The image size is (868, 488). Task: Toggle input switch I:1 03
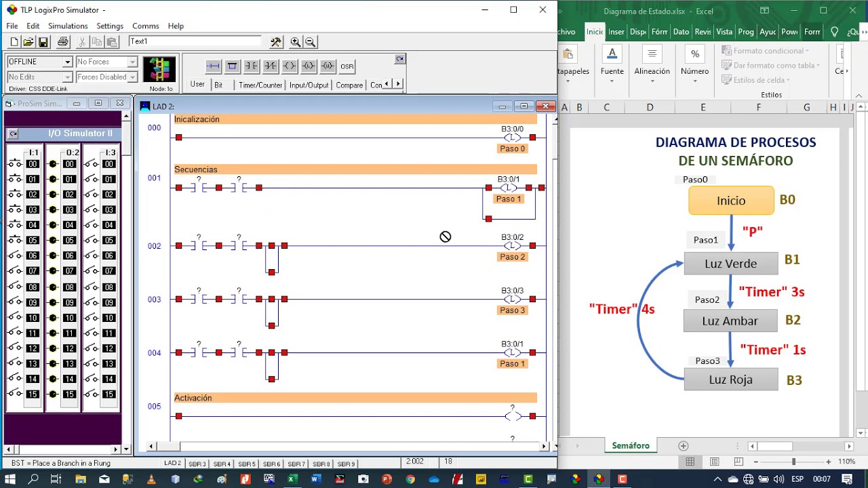pos(15,210)
